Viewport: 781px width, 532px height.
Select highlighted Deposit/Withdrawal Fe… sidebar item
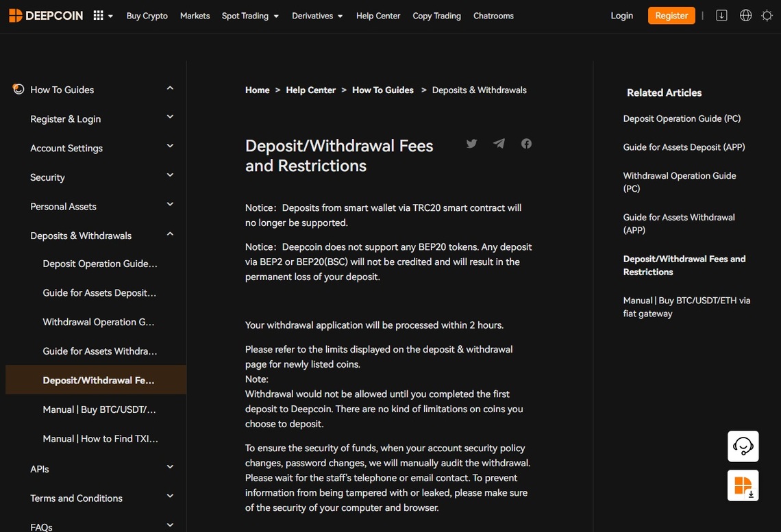pos(96,380)
